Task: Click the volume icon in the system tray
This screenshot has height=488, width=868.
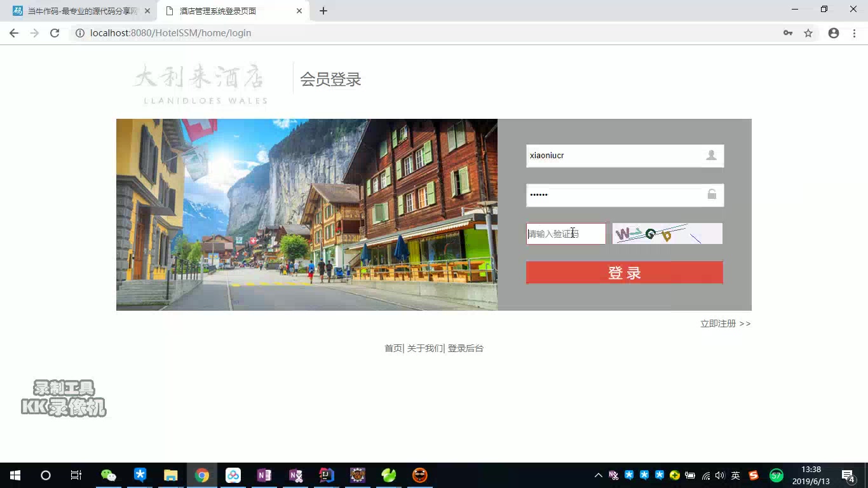Action: (x=720, y=475)
